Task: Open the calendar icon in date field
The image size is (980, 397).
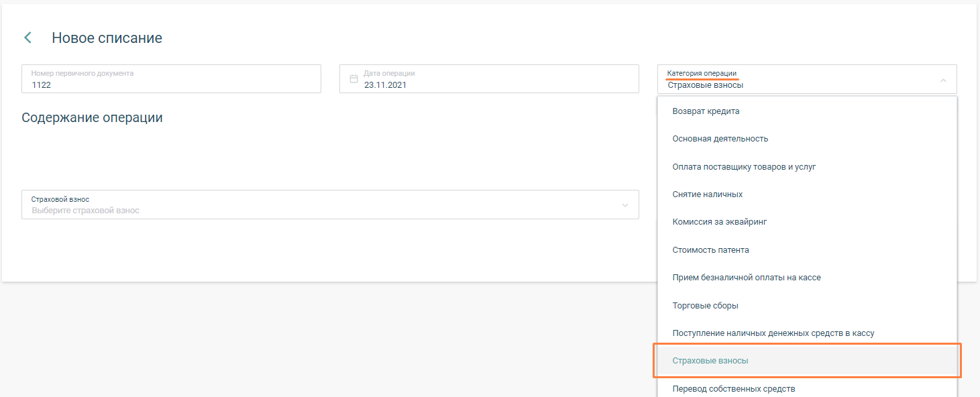Action: pos(353,79)
